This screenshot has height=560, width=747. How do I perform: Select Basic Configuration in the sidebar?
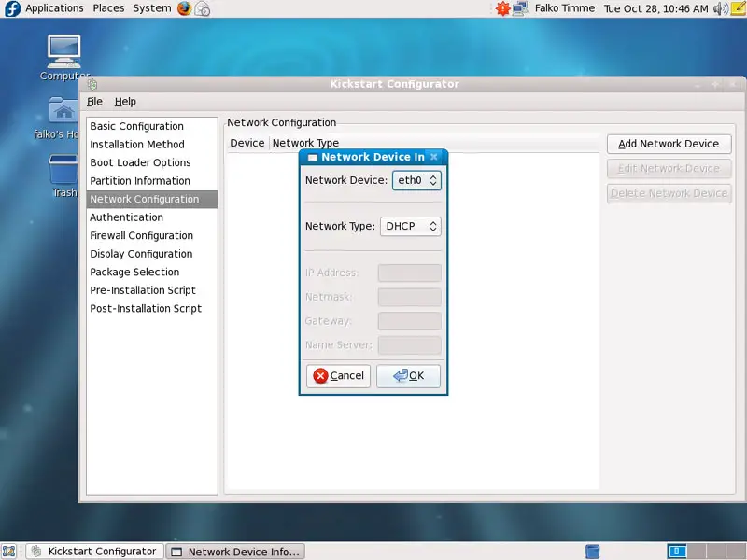pos(152,126)
